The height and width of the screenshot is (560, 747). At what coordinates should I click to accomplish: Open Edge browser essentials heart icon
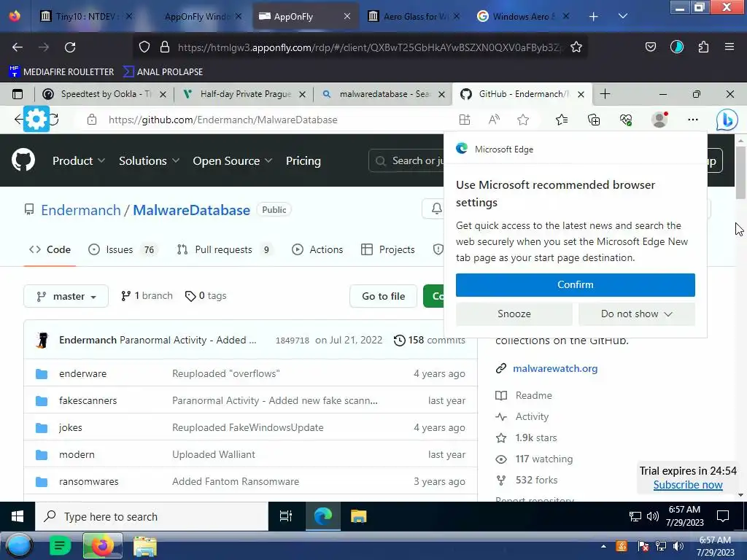(626, 120)
